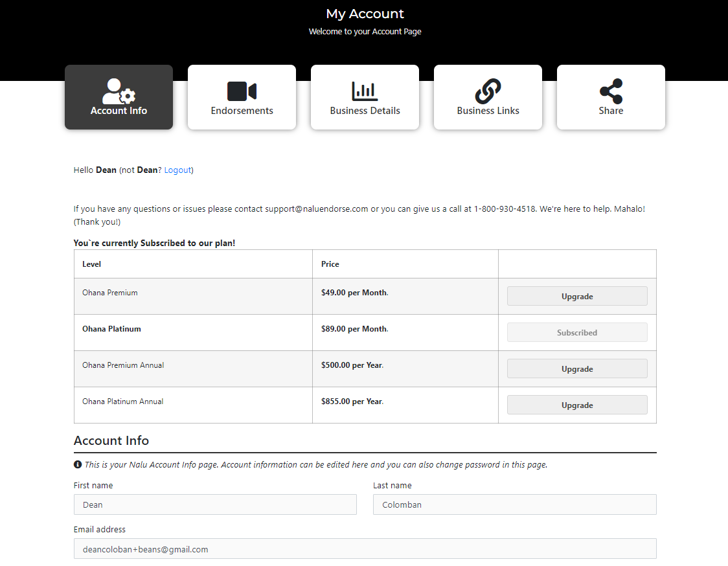Switch to the Endorsements tab
The height and width of the screenshot is (566, 728).
pyautogui.click(x=242, y=97)
